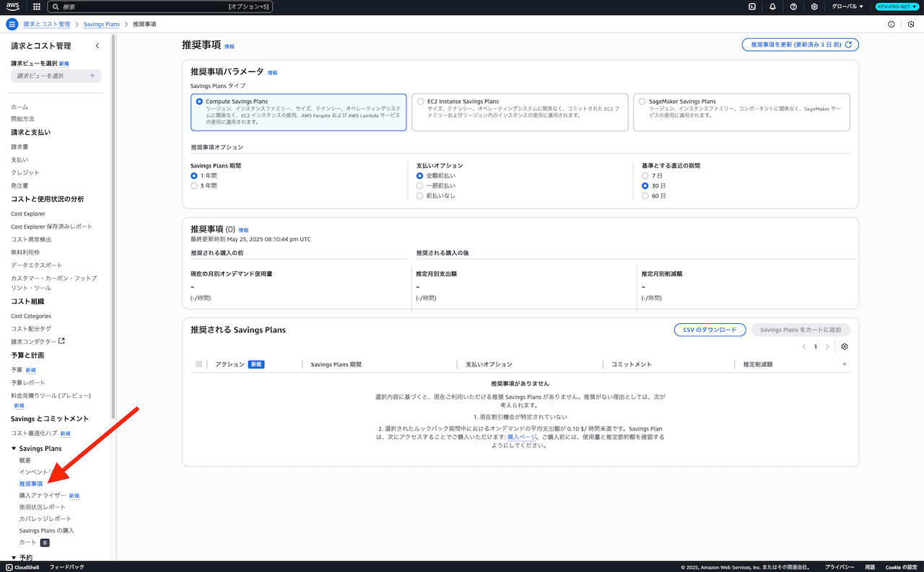Screen dimensions: 924x572
Task: Click the アクション column header
Action: point(231,365)
